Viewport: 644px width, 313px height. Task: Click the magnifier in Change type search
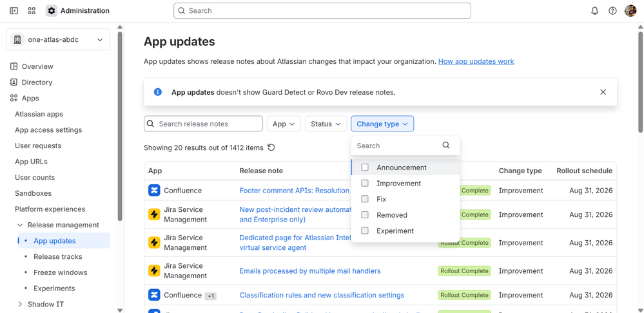(446, 145)
